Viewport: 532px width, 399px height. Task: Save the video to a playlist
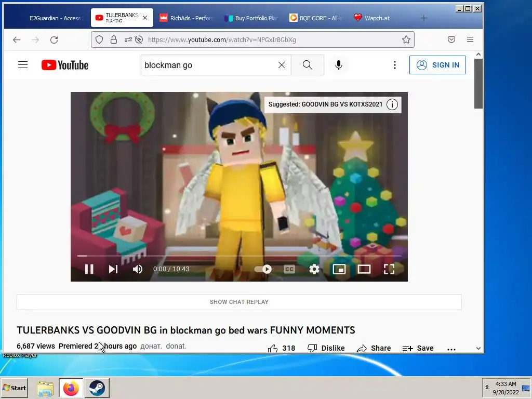pyautogui.click(x=418, y=348)
